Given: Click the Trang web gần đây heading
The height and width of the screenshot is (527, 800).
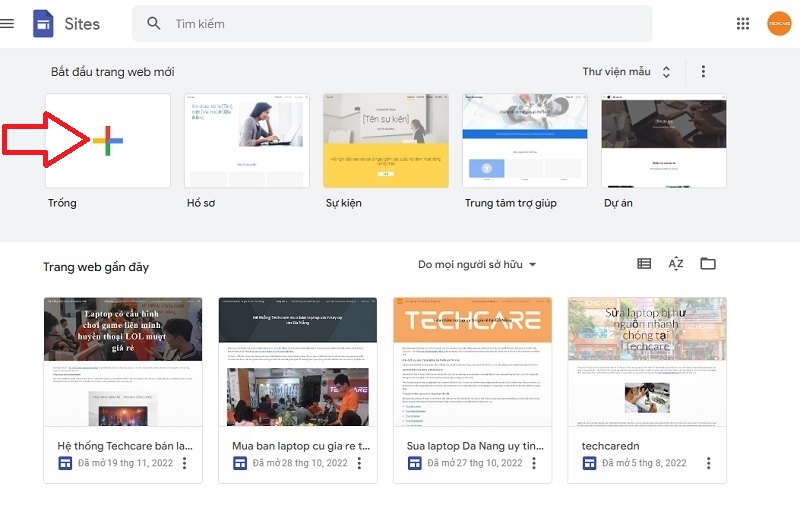Looking at the screenshot, I should pos(96,267).
